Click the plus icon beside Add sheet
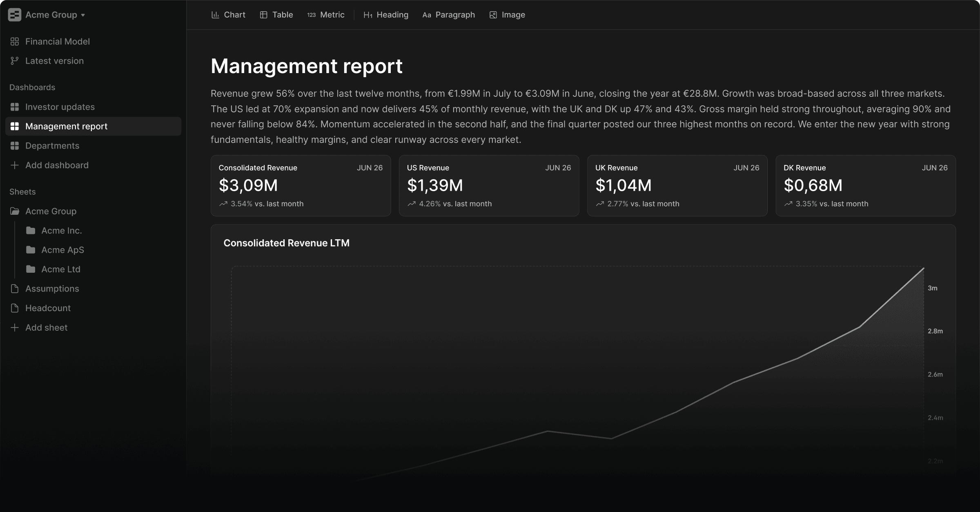This screenshot has width=980, height=512. pyautogui.click(x=15, y=327)
